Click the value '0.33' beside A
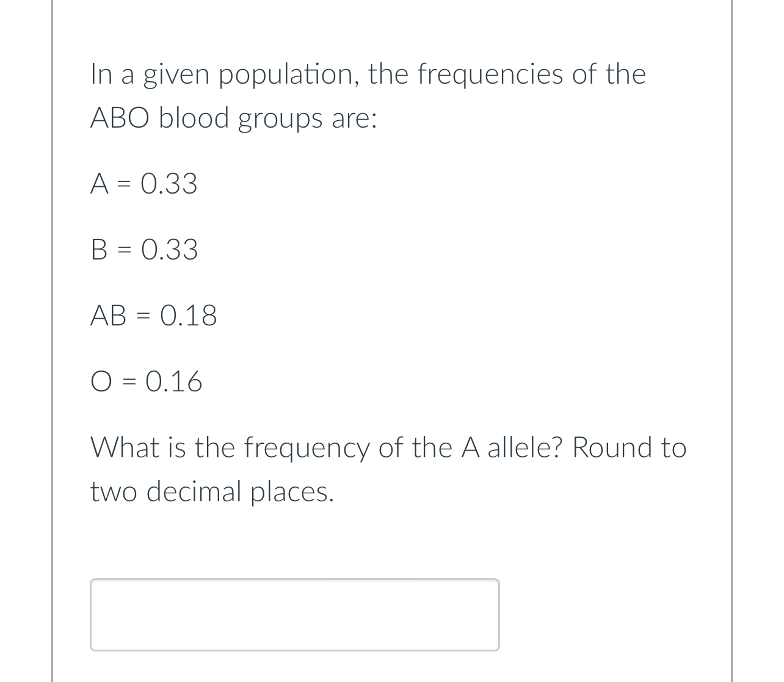This screenshot has width=784, height=682. 169,183
